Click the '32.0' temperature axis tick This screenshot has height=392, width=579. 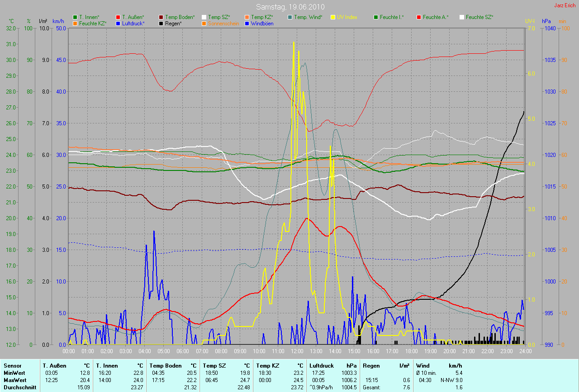[x=10, y=28]
